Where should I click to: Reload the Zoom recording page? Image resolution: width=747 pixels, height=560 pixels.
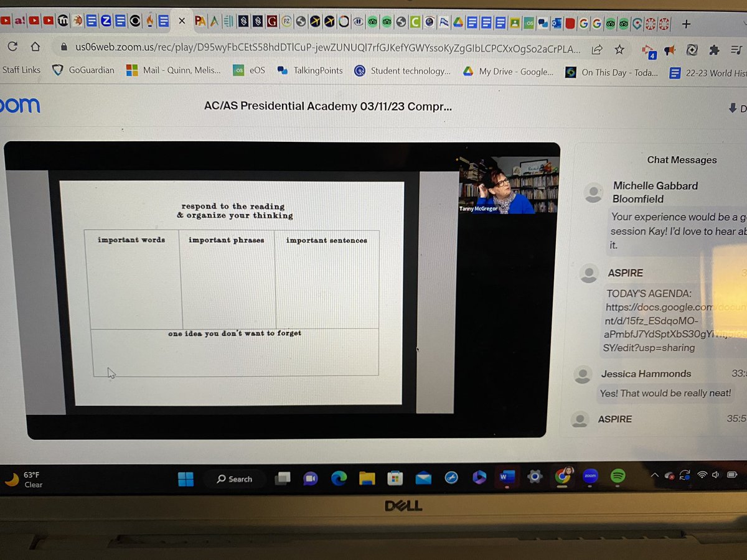12,48
